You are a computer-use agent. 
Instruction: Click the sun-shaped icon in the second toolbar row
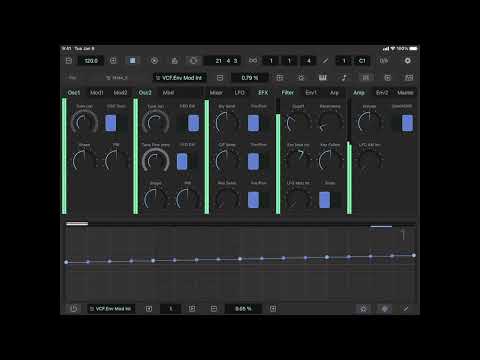pos(301,78)
